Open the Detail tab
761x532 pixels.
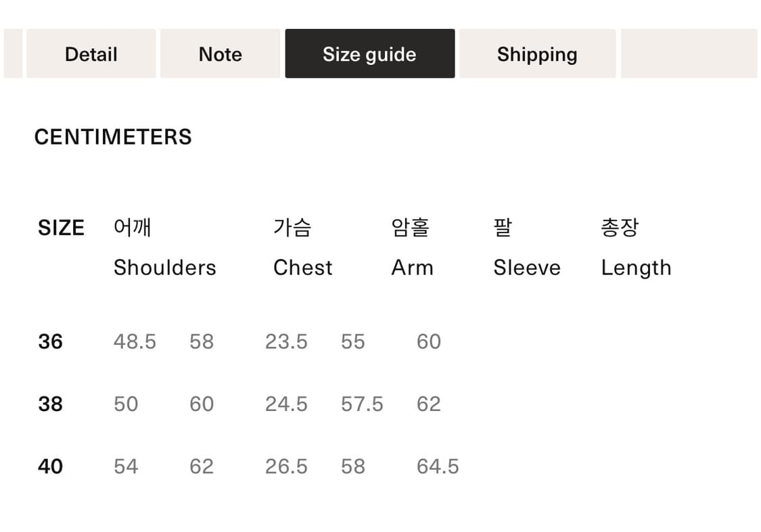tap(91, 54)
